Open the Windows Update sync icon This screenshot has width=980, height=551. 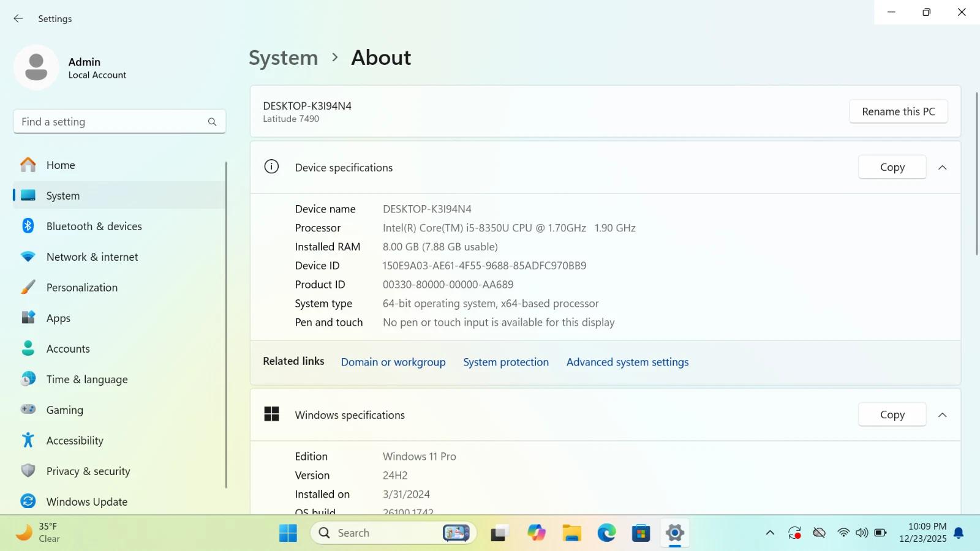tap(28, 501)
